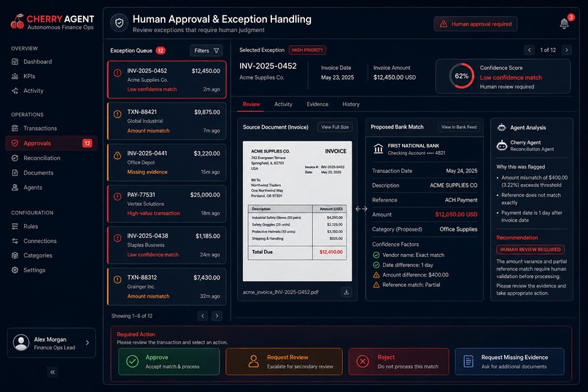Show the previous selected exception
Viewport: 588px width, 392px height.
pos(530,50)
